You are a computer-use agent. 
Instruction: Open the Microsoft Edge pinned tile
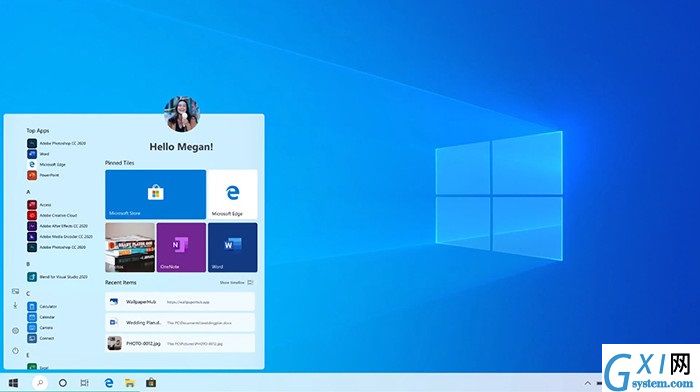click(x=232, y=194)
